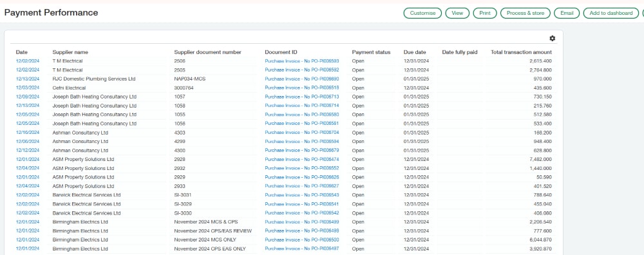
Task: Open Purchase Invoice PO-PI006580 link
Action: click(x=302, y=115)
